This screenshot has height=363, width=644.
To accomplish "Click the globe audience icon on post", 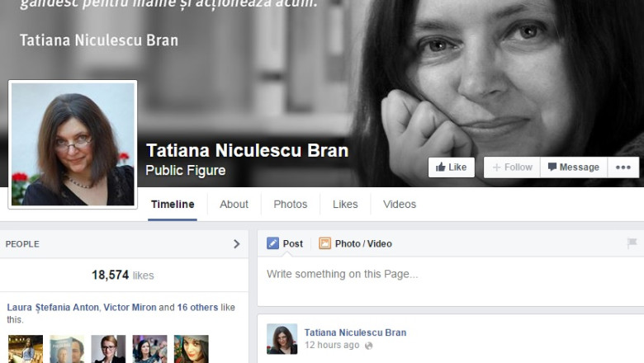I will coord(368,346).
